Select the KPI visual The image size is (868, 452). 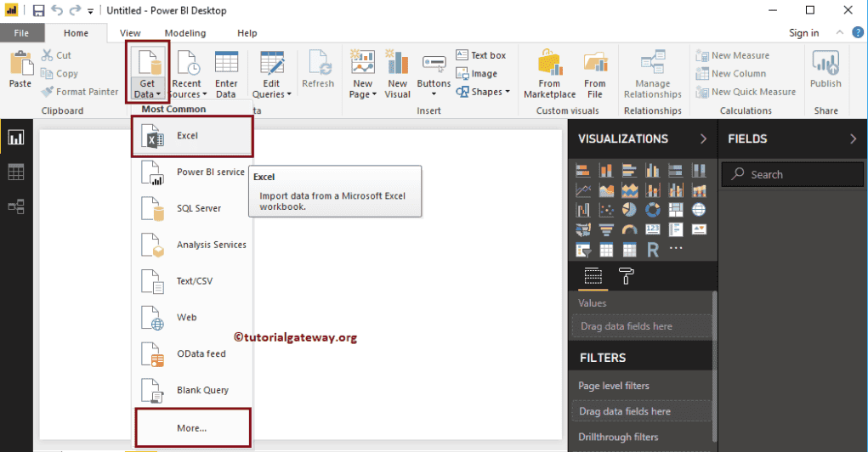(699, 229)
